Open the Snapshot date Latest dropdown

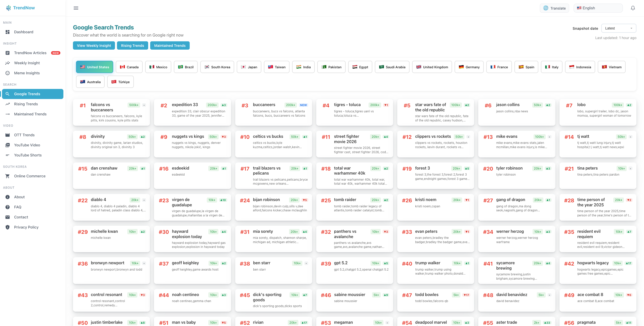[x=619, y=28]
